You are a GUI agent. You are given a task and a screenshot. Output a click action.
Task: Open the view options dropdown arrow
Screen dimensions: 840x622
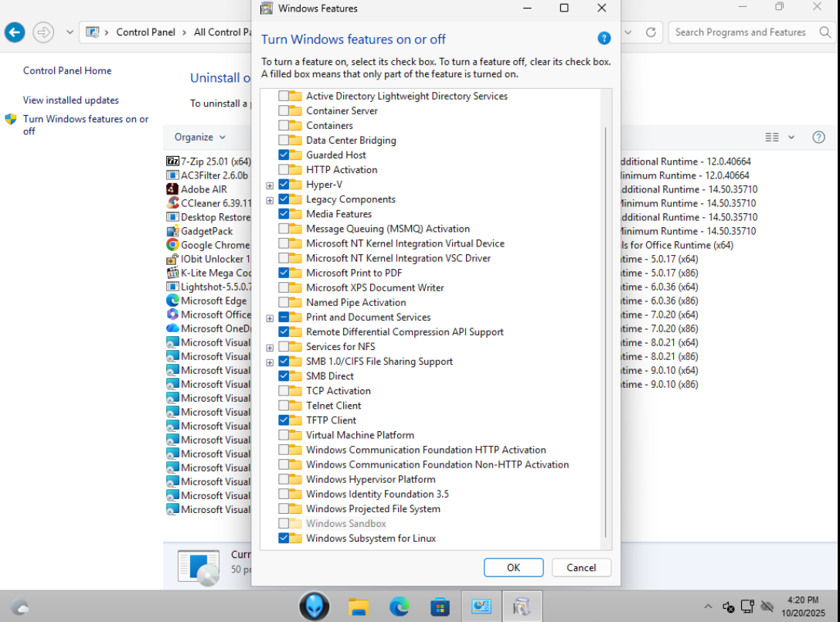[x=791, y=138]
